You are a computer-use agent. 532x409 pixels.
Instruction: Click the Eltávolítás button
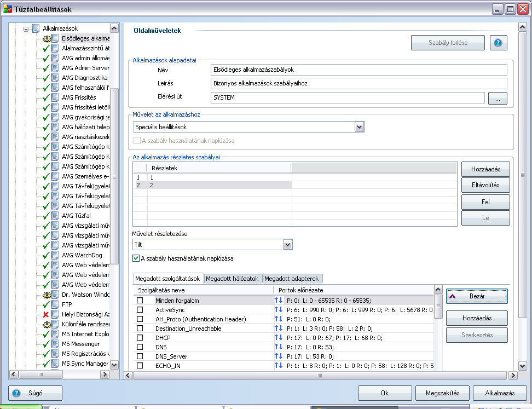pyautogui.click(x=485, y=185)
